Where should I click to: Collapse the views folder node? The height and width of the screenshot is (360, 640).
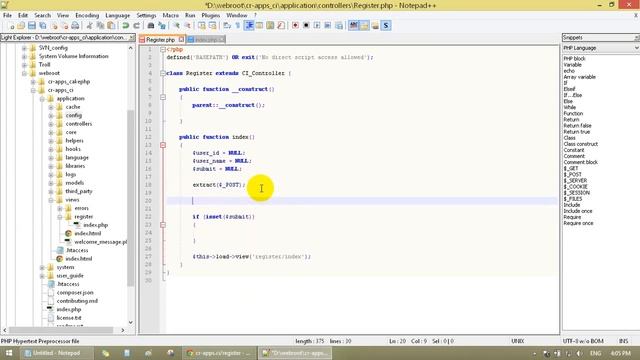[51, 200]
